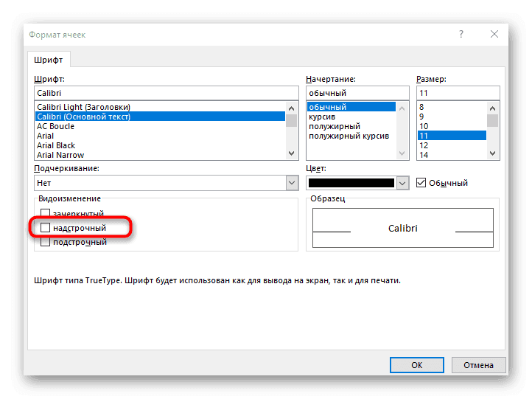Click the Размер input field
Screen dimensions: 532x399
(x=458, y=93)
